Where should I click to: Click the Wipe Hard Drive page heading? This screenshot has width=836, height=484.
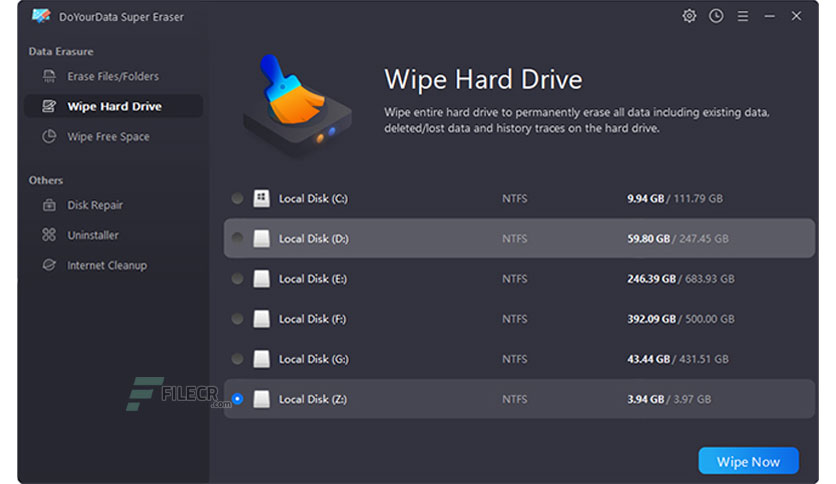pyautogui.click(x=483, y=79)
